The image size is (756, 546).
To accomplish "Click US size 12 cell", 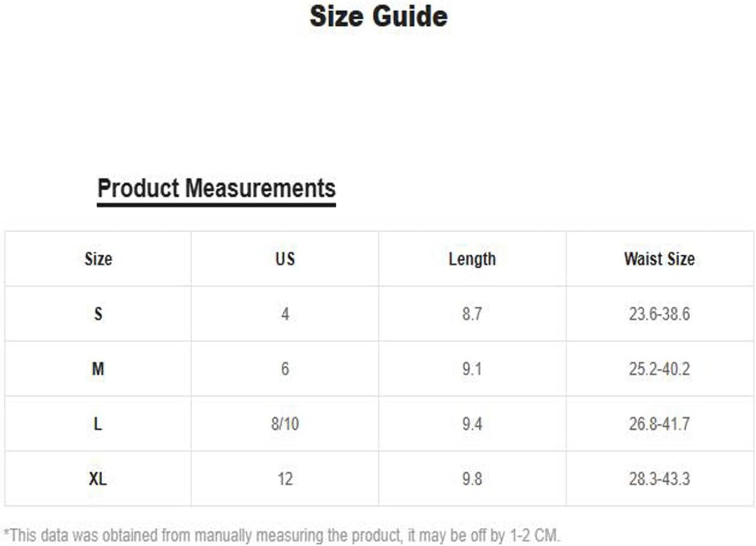I will point(285,479).
